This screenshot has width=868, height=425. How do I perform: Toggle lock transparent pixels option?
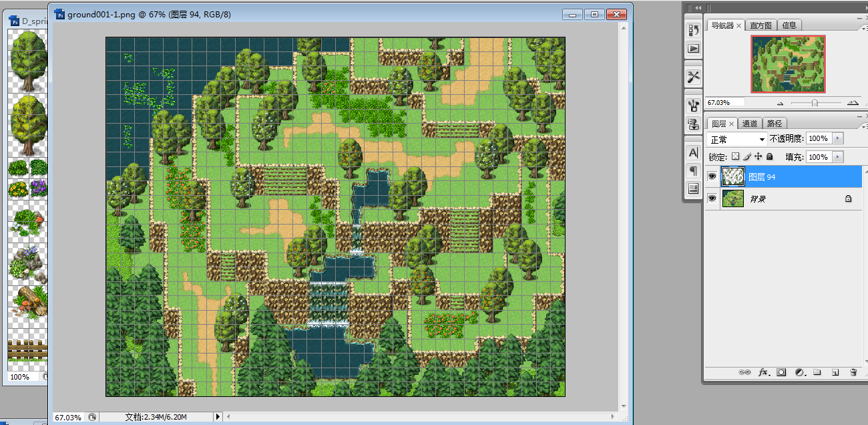point(735,156)
